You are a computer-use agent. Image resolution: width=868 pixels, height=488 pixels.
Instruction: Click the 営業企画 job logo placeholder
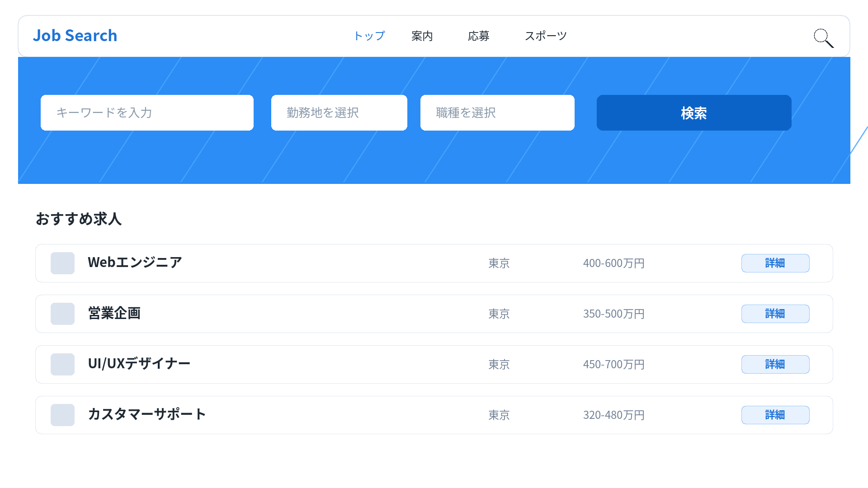coord(62,314)
